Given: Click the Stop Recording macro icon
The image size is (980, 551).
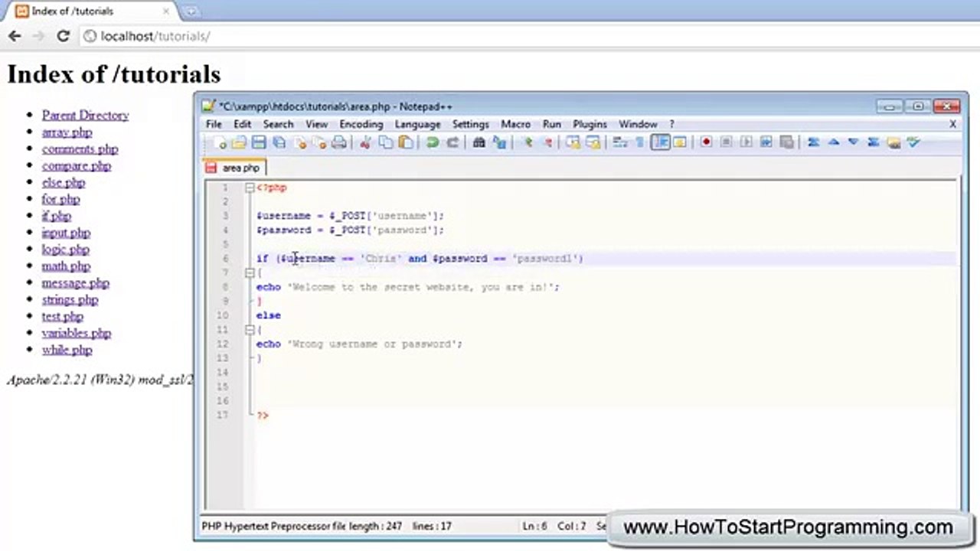Looking at the screenshot, I should coord(726,142).
